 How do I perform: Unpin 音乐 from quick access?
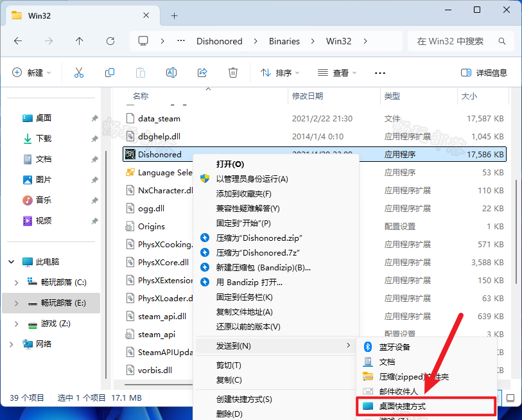tap(95, 200)
